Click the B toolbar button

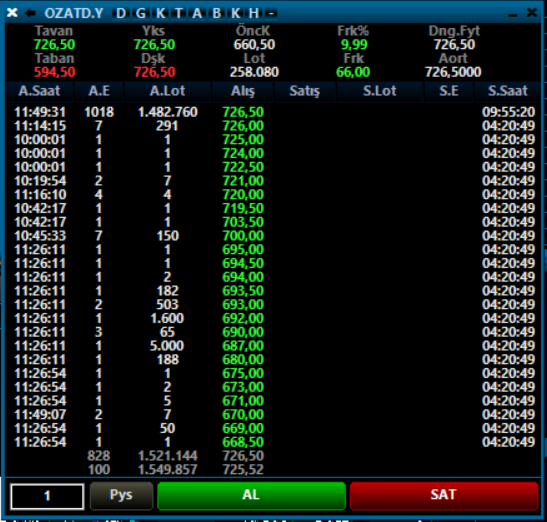[217, 13]
